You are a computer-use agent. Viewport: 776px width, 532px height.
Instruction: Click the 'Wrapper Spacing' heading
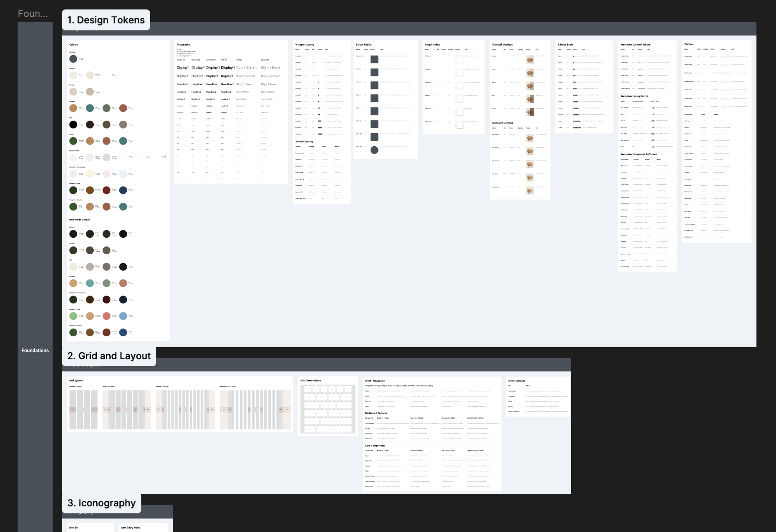(305, 45)
